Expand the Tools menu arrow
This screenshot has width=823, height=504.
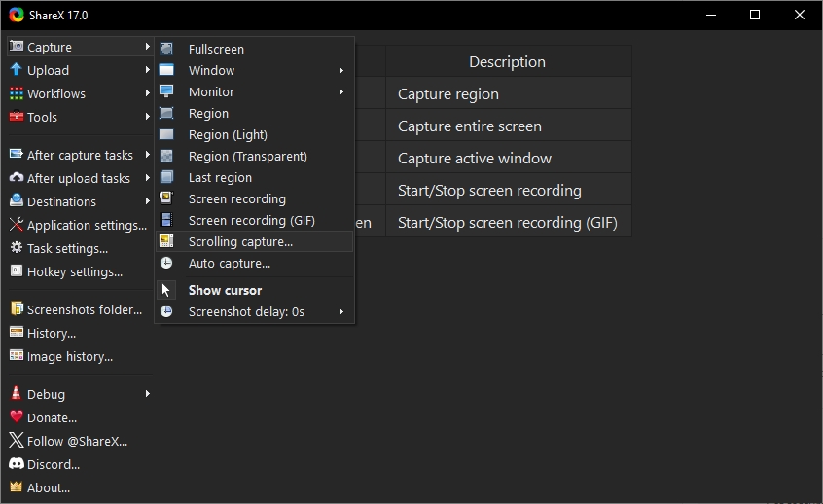(148, 117)
